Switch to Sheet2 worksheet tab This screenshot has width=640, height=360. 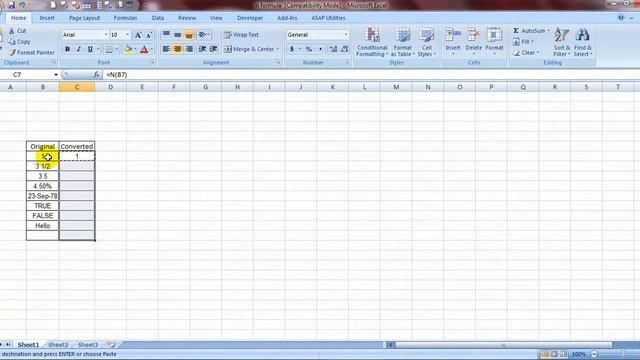coord(58,345)
